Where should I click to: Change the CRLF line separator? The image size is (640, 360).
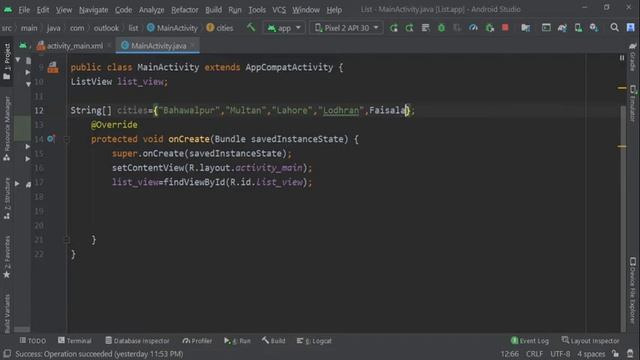tap(534, 353)
